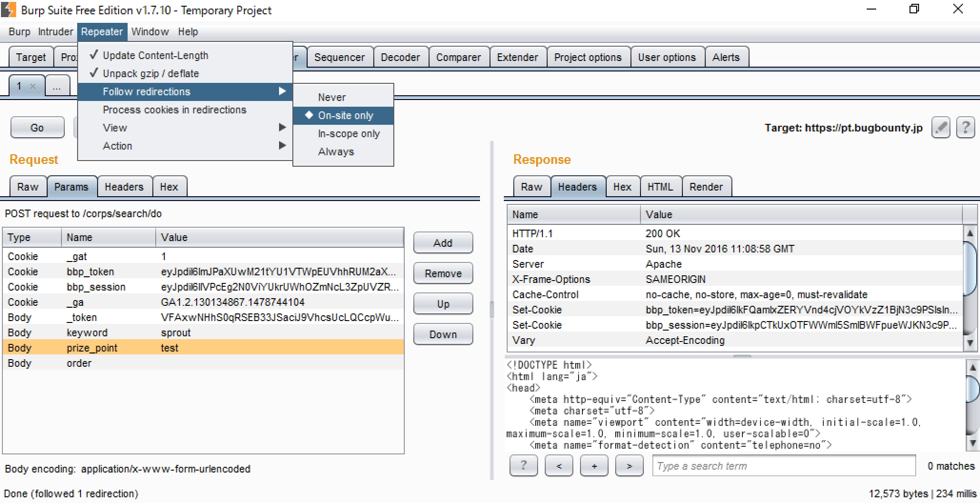This screenshot has width=980, height=503.
Task: Select the Never redirection option
Action: click(331, 97)
